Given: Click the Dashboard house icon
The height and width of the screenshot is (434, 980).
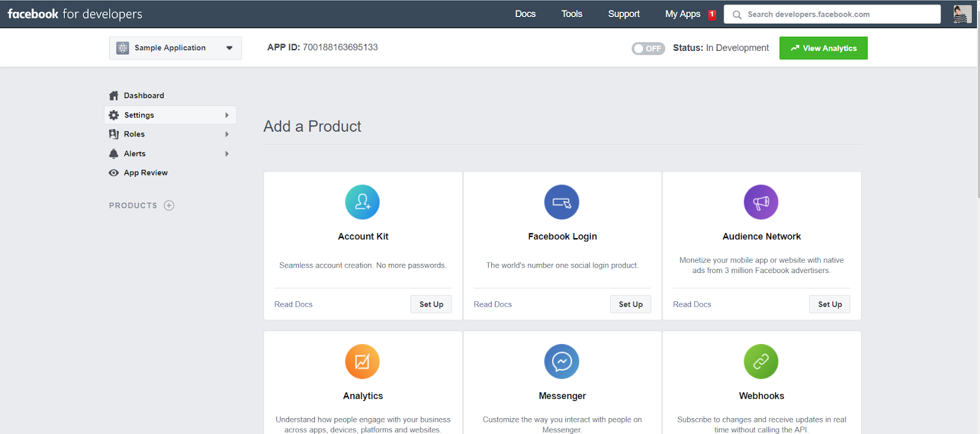Looking at the screenshot, I should [114, 95].
